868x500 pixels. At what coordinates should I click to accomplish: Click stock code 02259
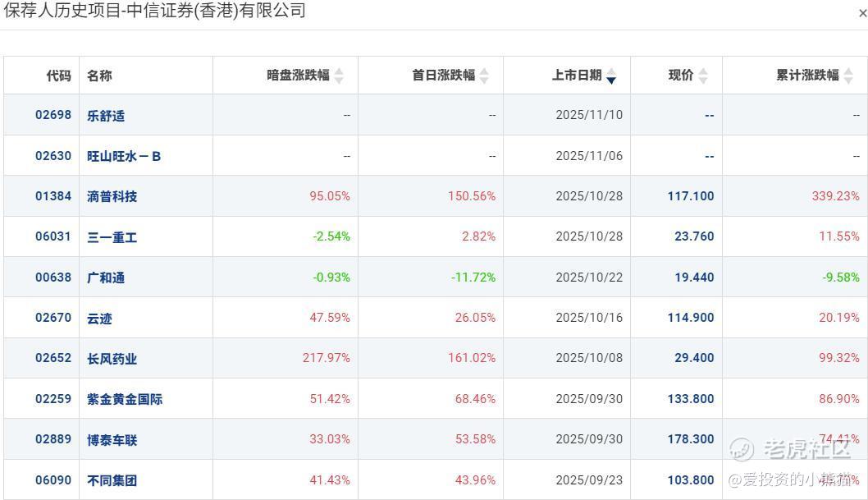53,399
